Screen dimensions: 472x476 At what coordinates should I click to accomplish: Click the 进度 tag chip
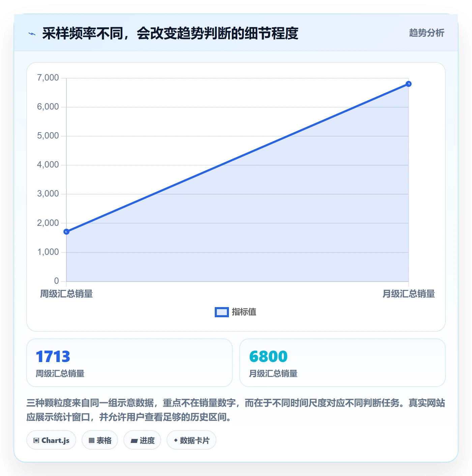(142, 440)
